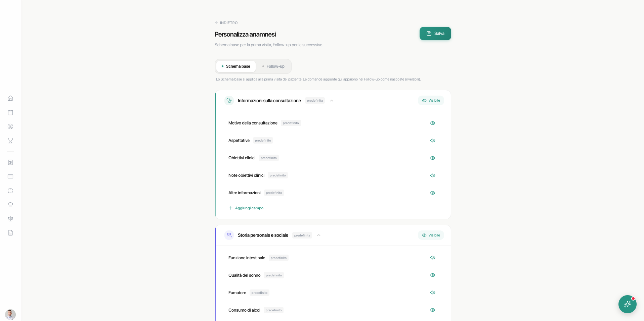The image size is (644, 321).
Task: Toggle visibility of Motivo della consultazione field
Action: 433,123
